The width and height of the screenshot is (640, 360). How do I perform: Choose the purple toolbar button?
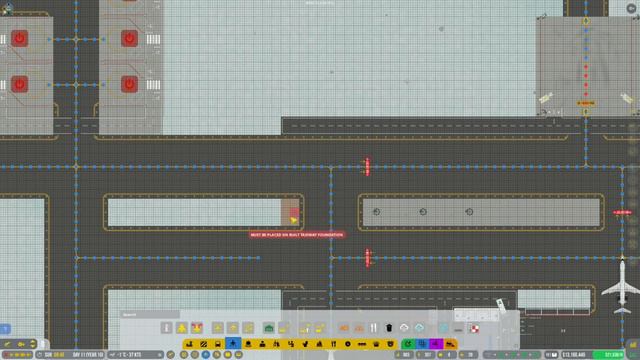tap(436, 344)
